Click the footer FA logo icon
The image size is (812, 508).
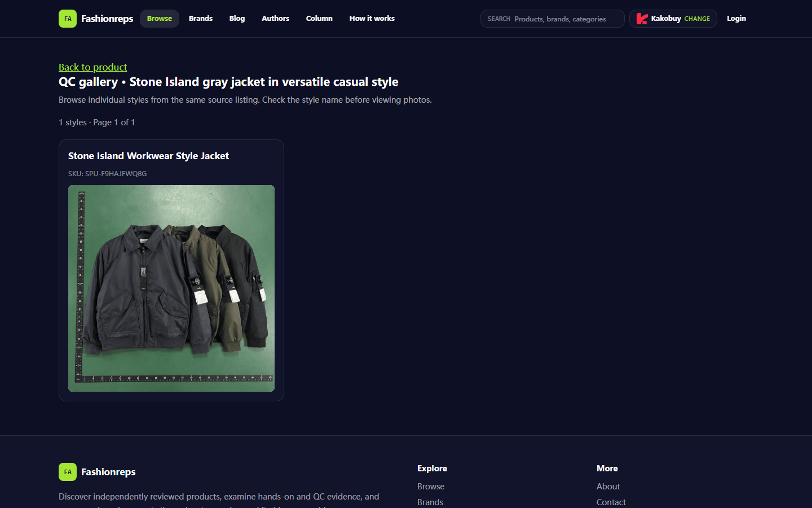[68, 472]
